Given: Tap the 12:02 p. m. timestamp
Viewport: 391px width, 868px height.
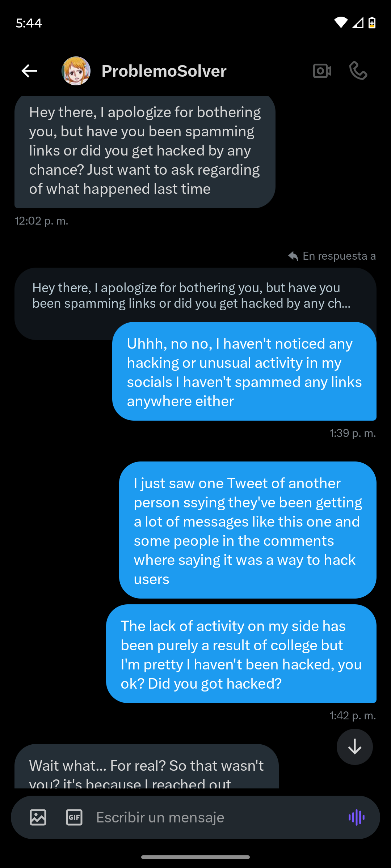Looking at the screenshot, I should click(x=42, y=221).
